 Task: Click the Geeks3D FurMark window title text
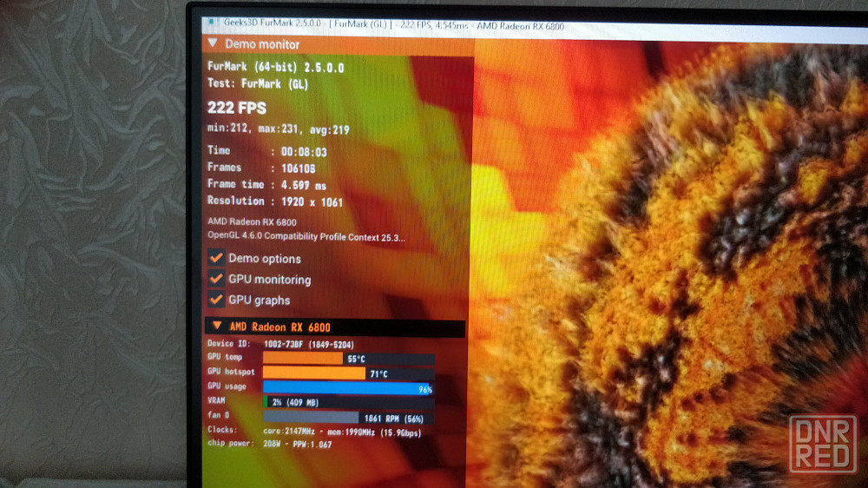[x=393, y=25]
